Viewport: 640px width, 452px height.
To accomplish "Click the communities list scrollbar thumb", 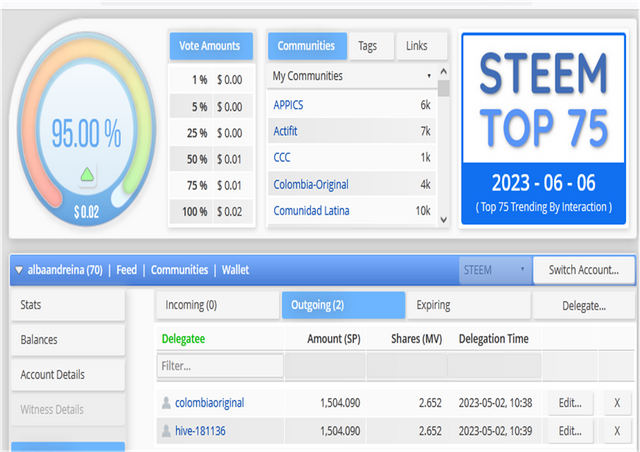I will [x=443, y=88].
